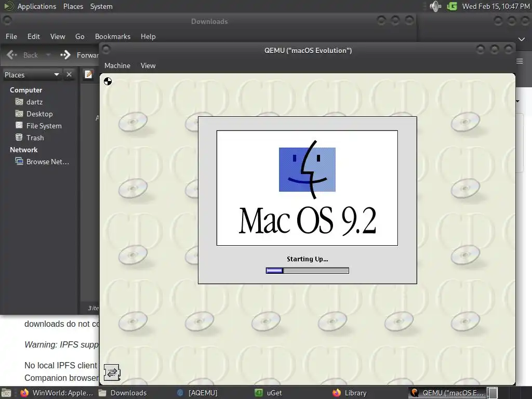The height and width of the screenshot is (399, 532).
Task: Click the volume speaker icon in tray
Action: [x=435, y=6]
